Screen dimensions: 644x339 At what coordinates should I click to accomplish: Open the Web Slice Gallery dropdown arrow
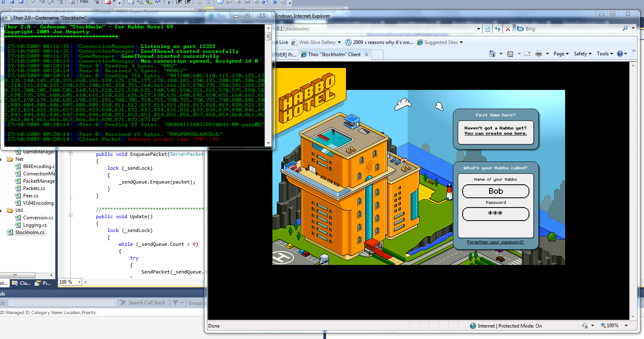click(339, 42)
